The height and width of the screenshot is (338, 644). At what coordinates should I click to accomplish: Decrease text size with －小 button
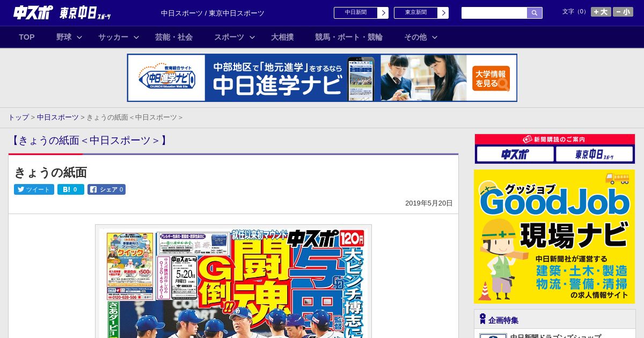623,12
